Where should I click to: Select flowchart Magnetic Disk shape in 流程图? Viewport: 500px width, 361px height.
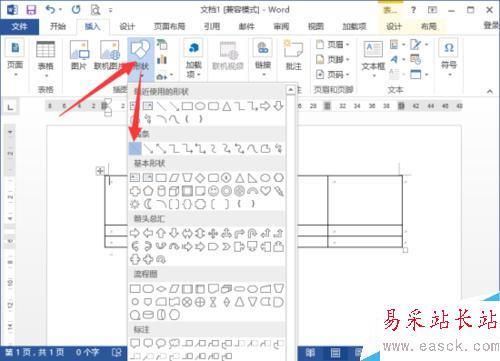pos(148,315)
